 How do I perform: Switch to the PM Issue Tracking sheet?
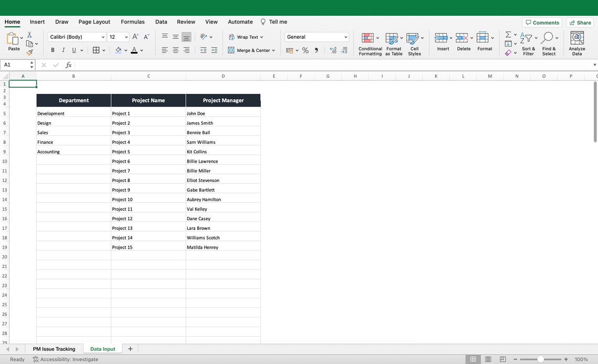54,348
